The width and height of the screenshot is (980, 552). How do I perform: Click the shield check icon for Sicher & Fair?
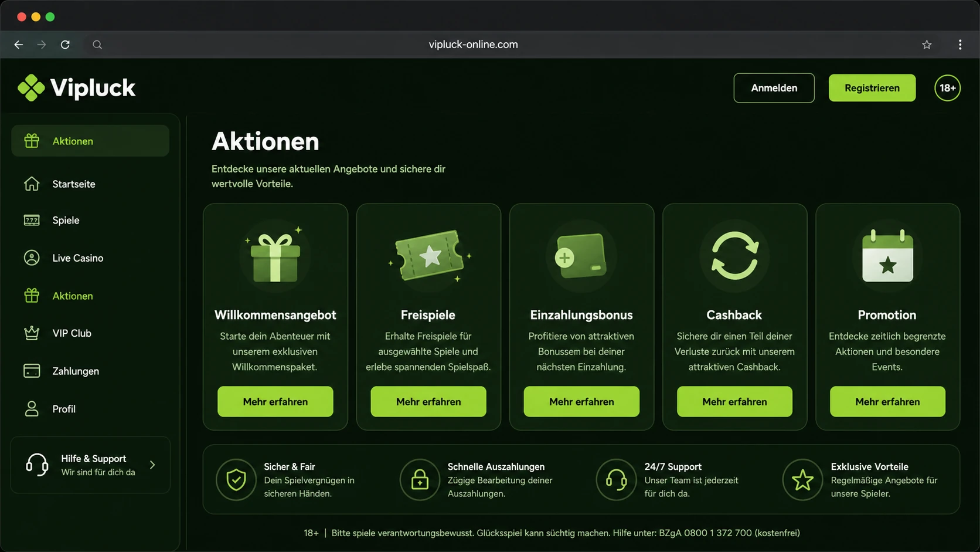point(236,480)
